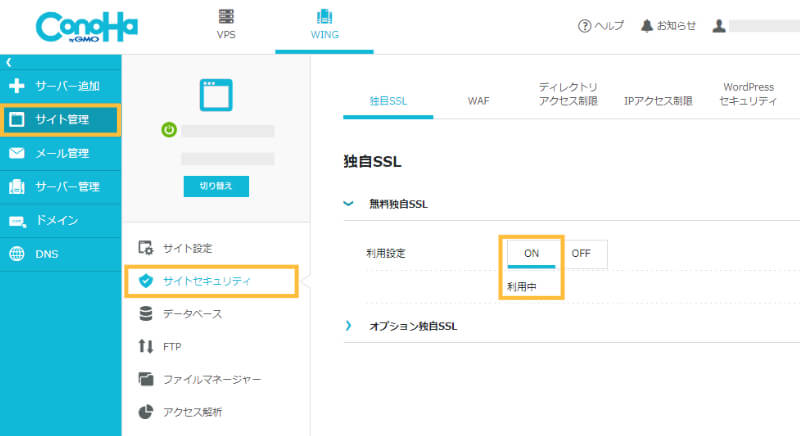Click the 独自SSL heading
Viewport: 800px width, 436px height.
pos(372,162)
